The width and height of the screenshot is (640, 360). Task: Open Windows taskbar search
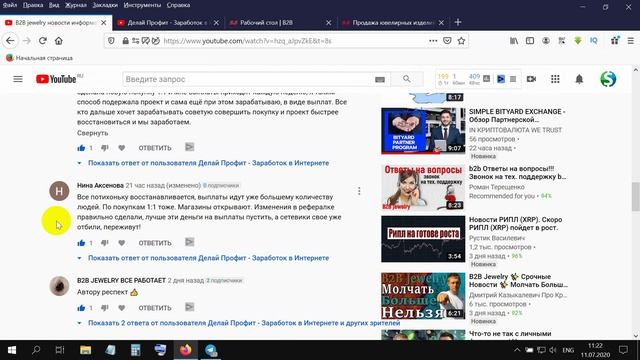click(36, 350)
